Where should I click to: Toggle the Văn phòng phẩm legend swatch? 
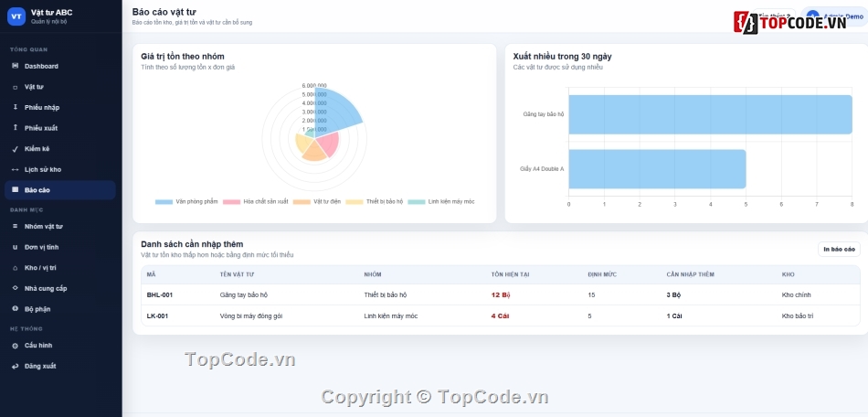pos(164,202)
